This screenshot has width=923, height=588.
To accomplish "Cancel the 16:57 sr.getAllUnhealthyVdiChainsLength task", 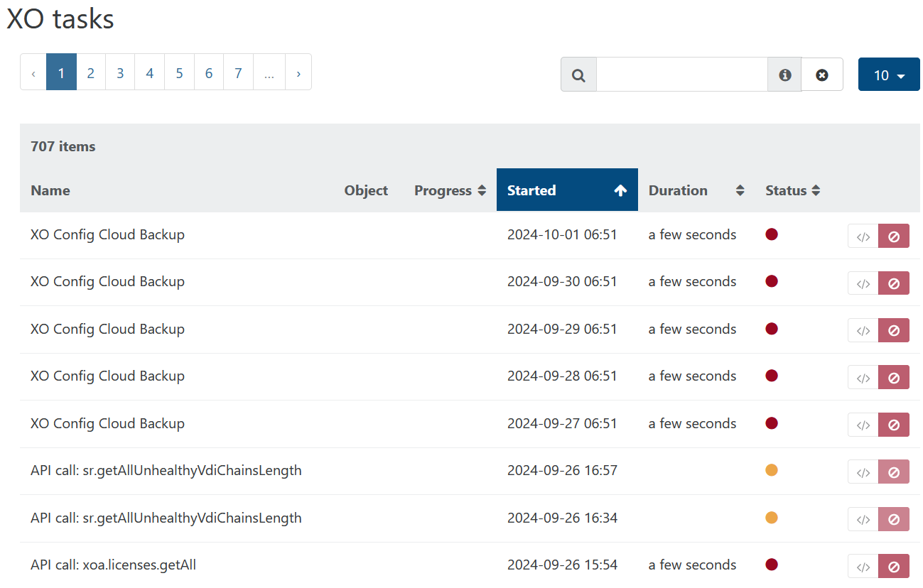I will click(894, 472).
